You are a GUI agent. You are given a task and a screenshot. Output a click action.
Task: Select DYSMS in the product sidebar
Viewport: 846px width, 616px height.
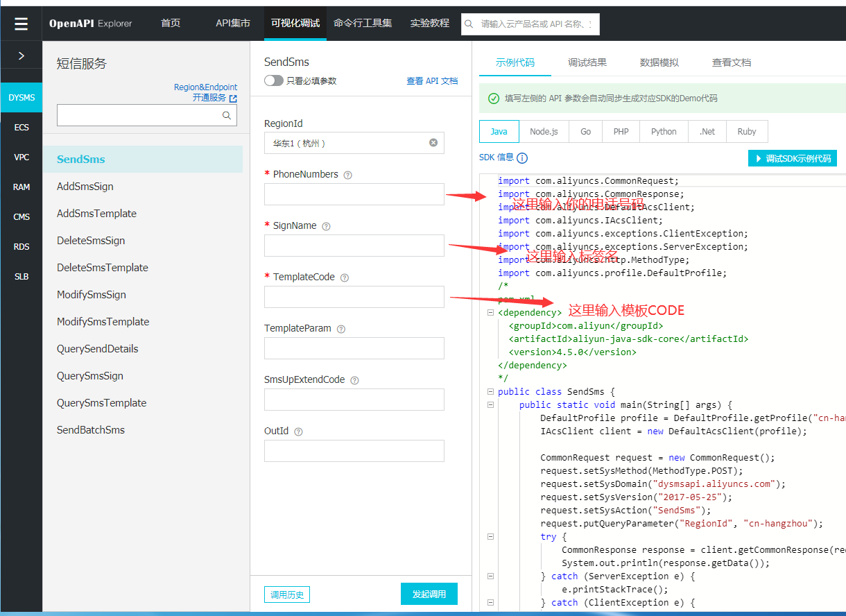(x=21, y=98)
